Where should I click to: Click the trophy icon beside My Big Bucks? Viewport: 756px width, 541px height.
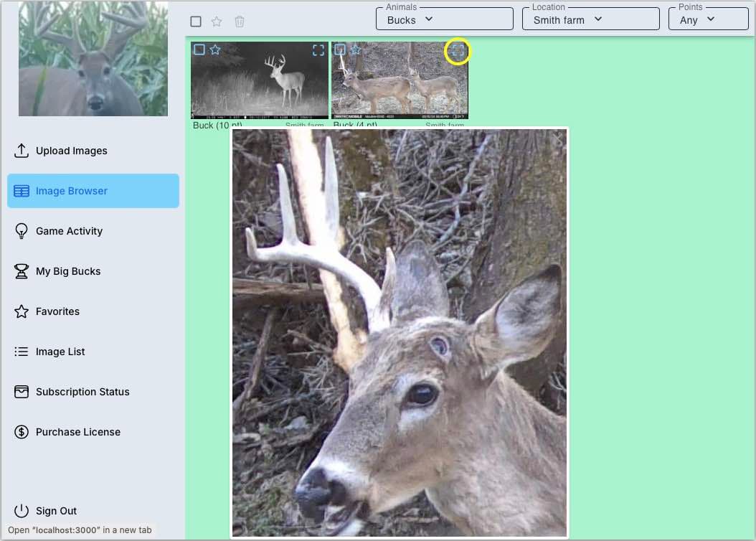point(22,271)
